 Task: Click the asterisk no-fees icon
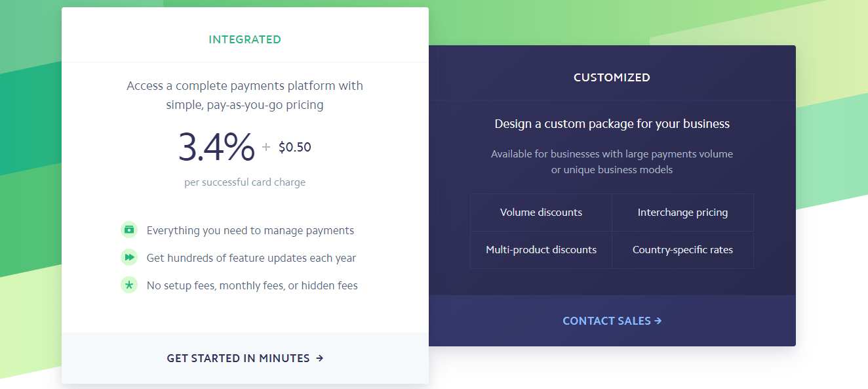[x=129, y=285]
